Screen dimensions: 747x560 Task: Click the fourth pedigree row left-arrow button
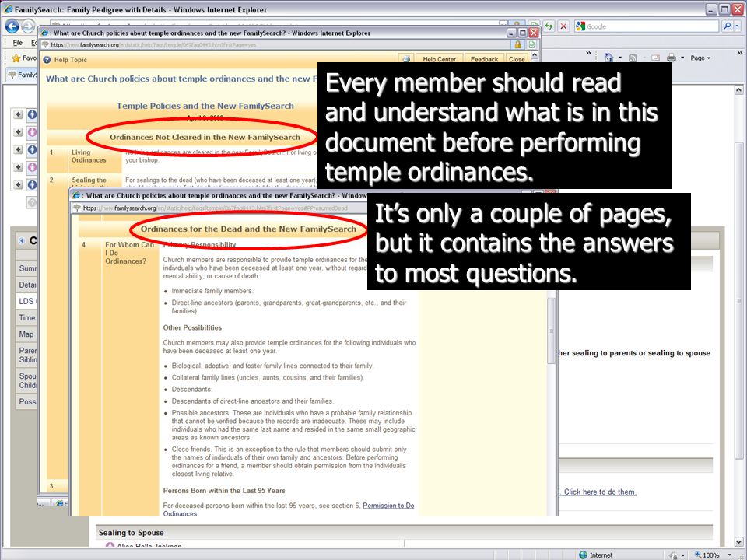click(x=18, y=167)
